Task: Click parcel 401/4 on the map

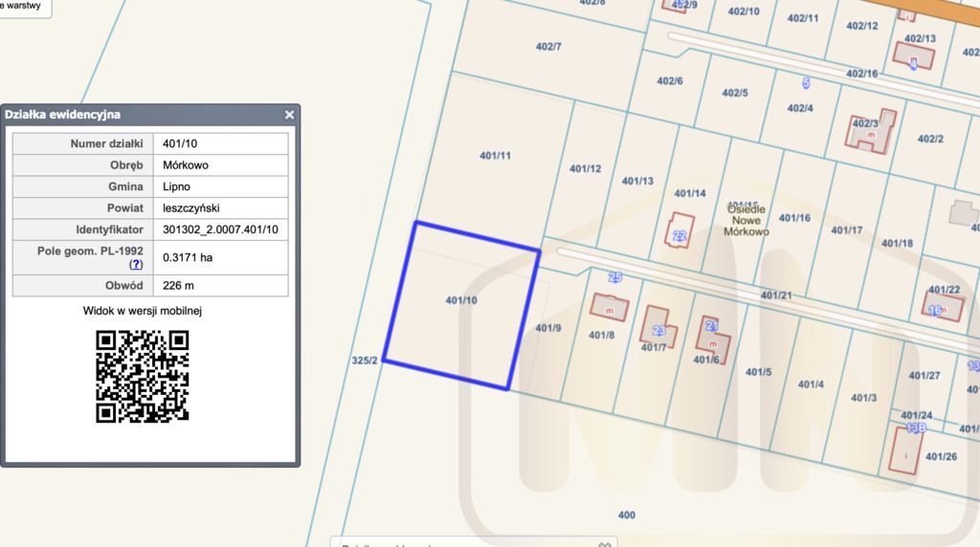Action: click(x=811, y=384)
